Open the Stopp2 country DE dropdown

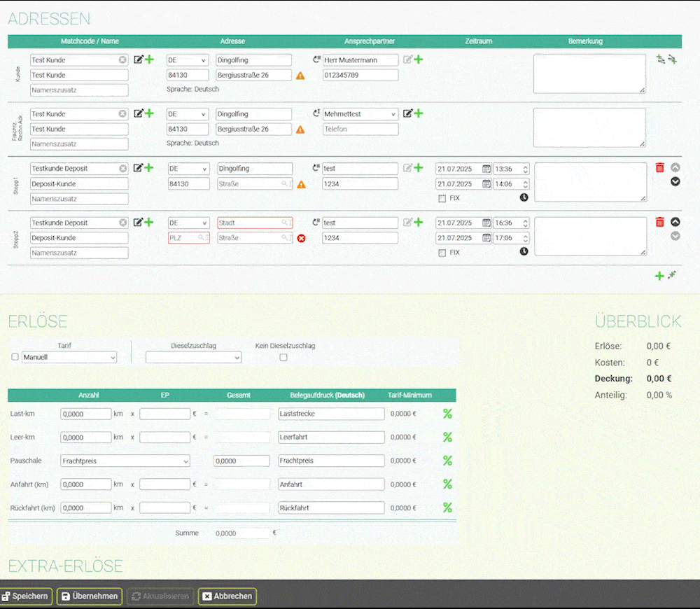188,223
